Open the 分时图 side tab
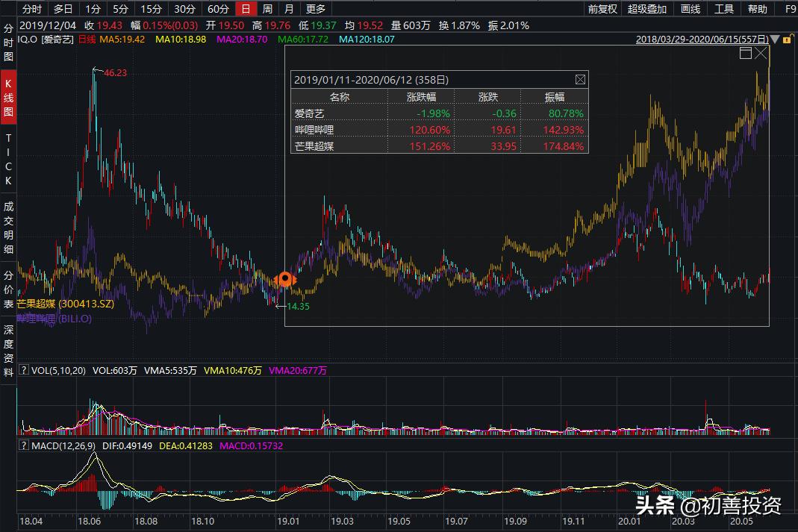 [9, 42]
